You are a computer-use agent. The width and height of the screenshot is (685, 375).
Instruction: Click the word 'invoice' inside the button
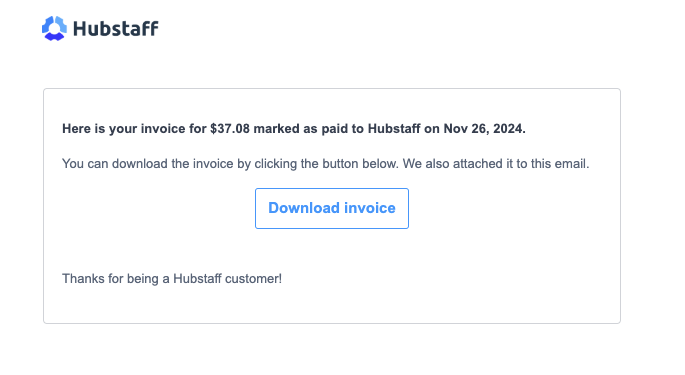370,208
